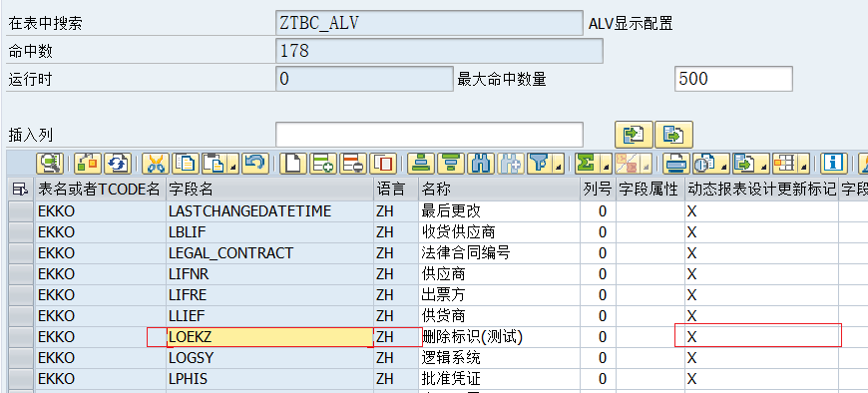Image resolution: width=868 pixels, height=393 pixels.
Task: Select the row selector for LASTCHANGEDATETIME row
Action: 21,210
